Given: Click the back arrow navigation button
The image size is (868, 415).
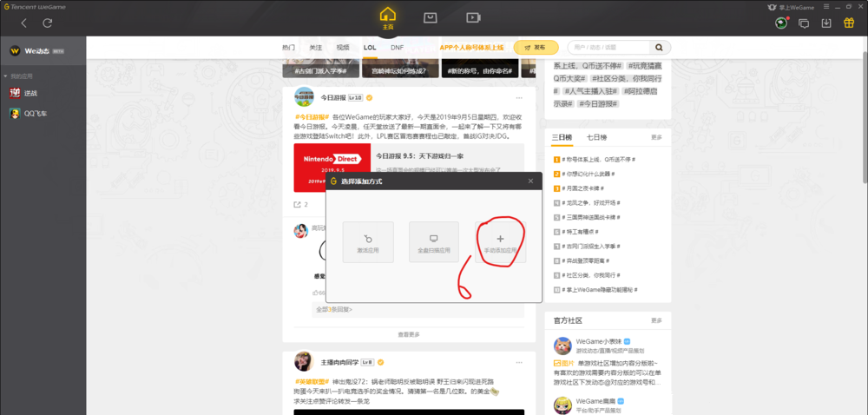Looking at the screenshot, I should (23, 23).
